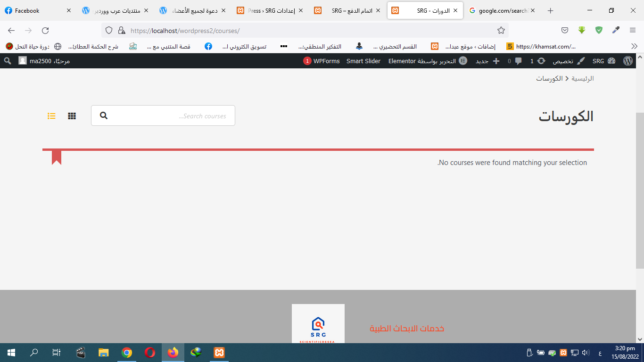Click the updates icon showing 1
The width and height of the screenshot is (644, 362).
click(538, 61)
